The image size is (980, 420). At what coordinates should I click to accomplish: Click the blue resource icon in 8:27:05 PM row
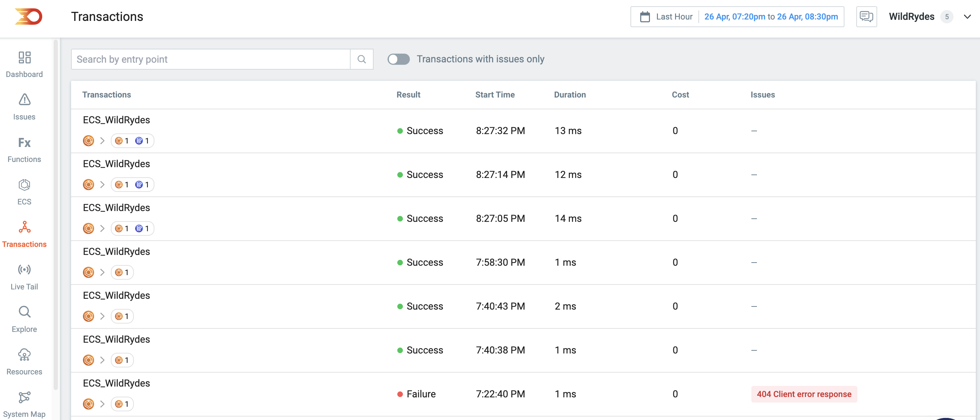click(x=139, y=229)
